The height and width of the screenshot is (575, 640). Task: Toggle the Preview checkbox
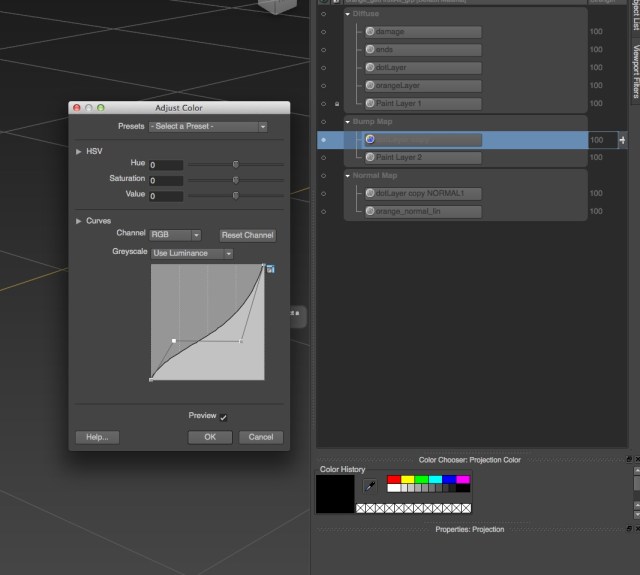click(224, 417)
